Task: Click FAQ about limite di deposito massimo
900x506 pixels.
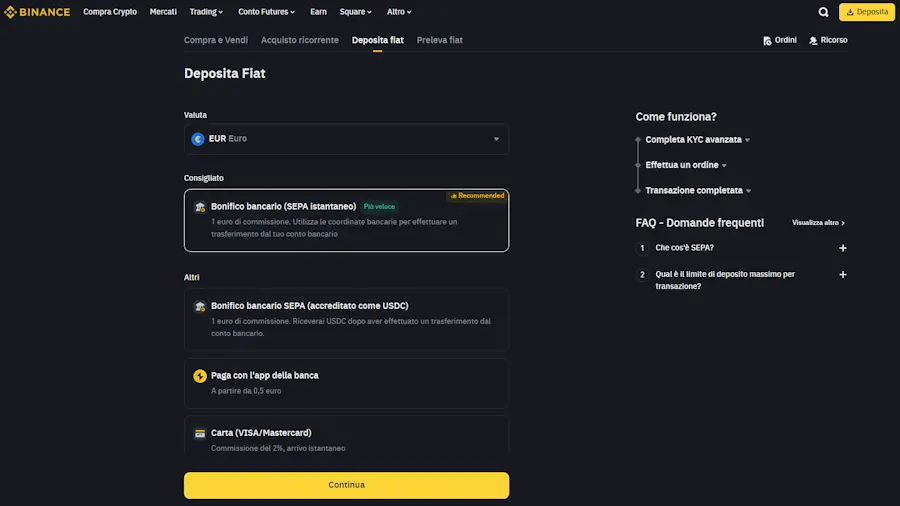Action: [x=725, y=280]
